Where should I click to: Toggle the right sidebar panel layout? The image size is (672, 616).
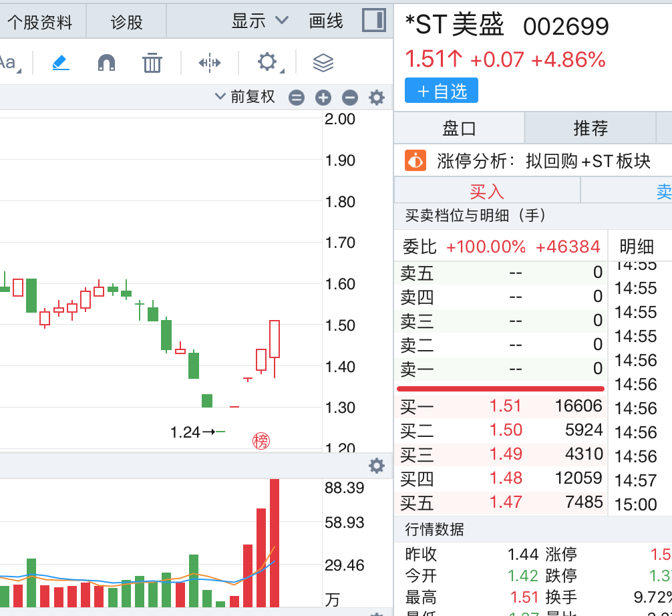click(x=373, y=21)
